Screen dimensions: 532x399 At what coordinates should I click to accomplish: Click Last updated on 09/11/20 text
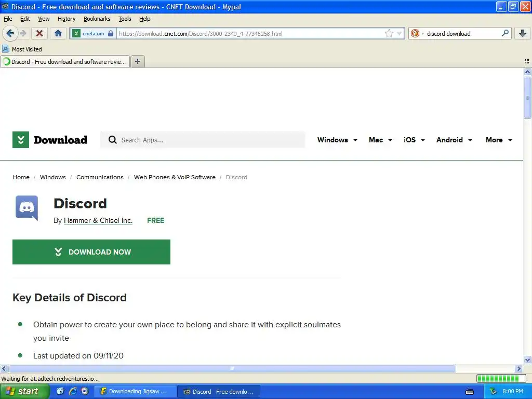click(78, 355)
